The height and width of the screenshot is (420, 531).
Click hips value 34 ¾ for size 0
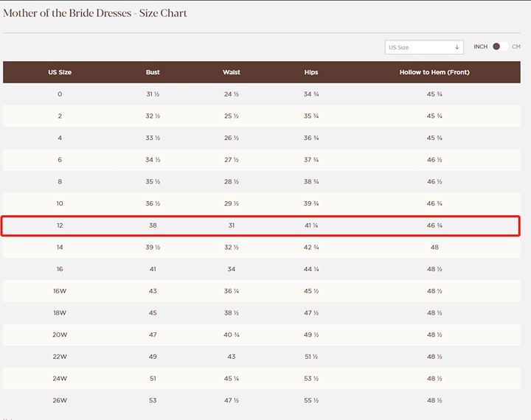pos(311,94)
